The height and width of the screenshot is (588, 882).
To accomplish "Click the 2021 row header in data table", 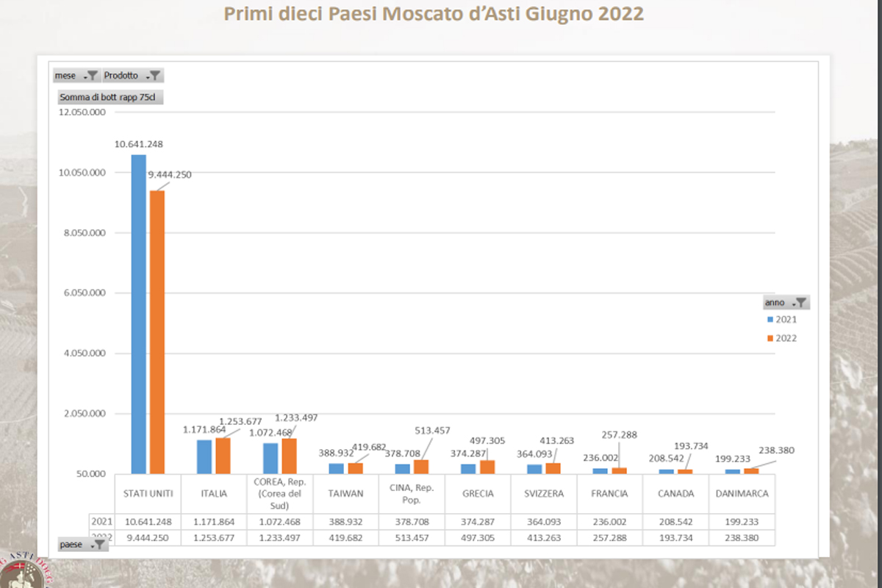I will pos(101,522).
